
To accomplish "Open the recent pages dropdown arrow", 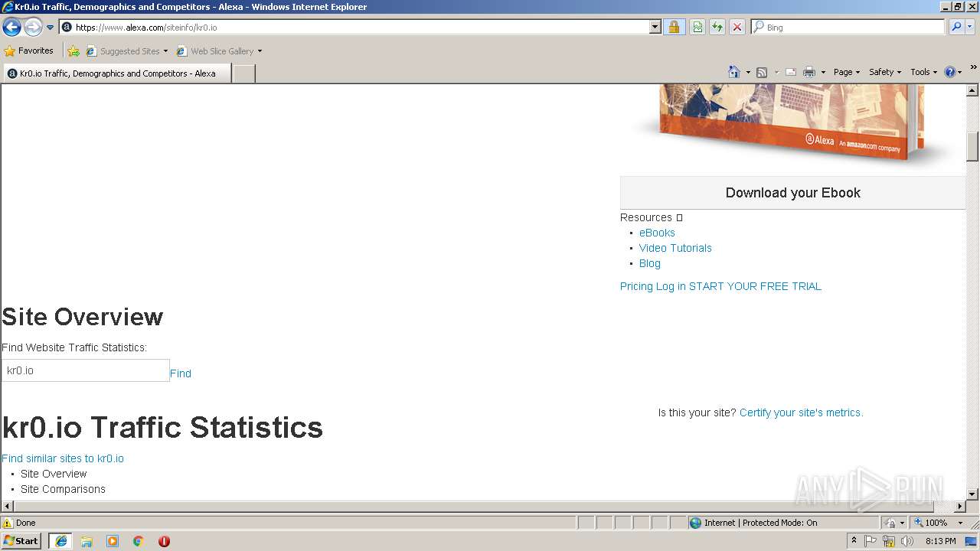I will (51, 28).
